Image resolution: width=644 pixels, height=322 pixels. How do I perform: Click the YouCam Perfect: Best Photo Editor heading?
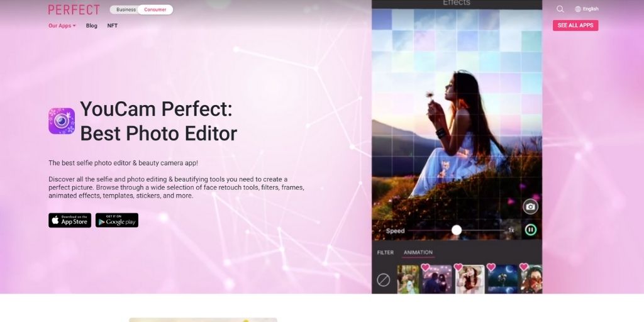(x=158, y=121)
